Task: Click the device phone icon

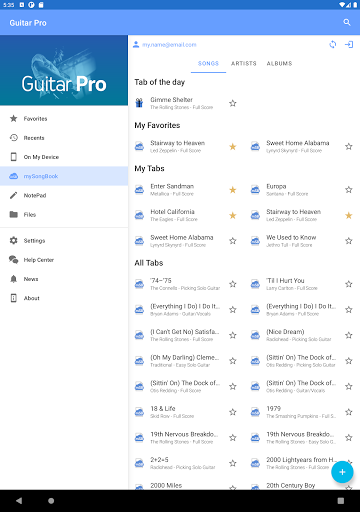Action: click(x=13, y=157)
